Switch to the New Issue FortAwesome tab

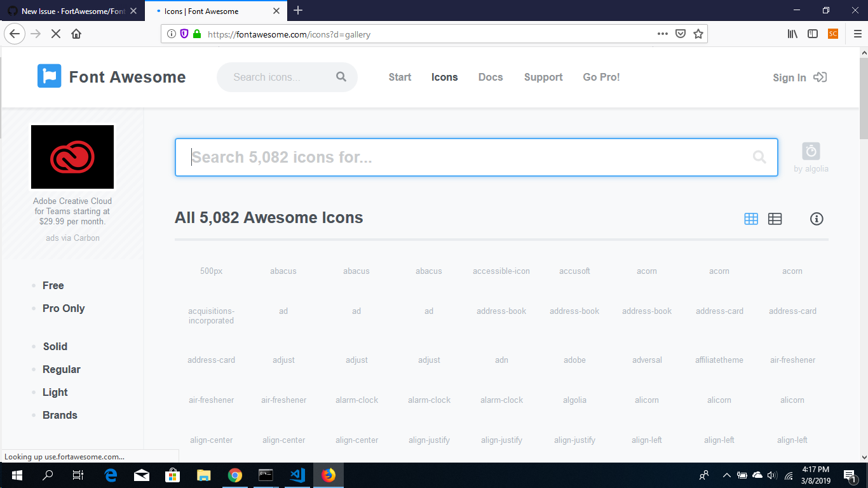[x=70, y=11]
